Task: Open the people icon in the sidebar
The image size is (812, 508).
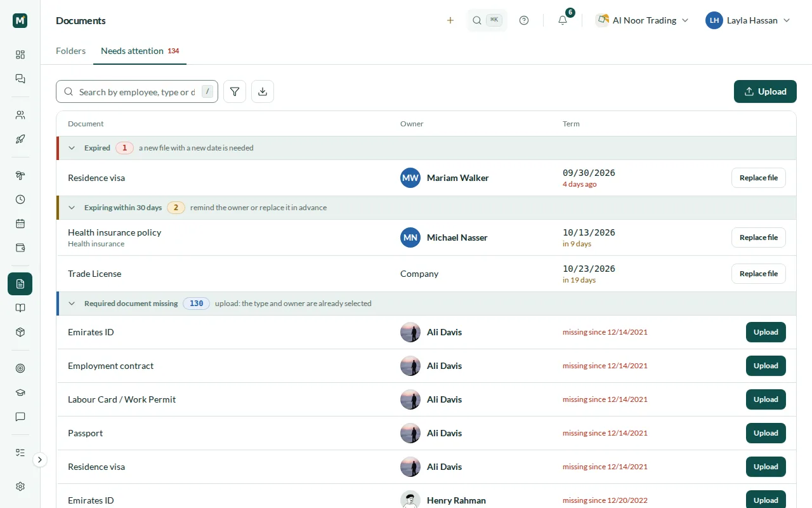Action: pyautogui.click(x=20, y=115)
